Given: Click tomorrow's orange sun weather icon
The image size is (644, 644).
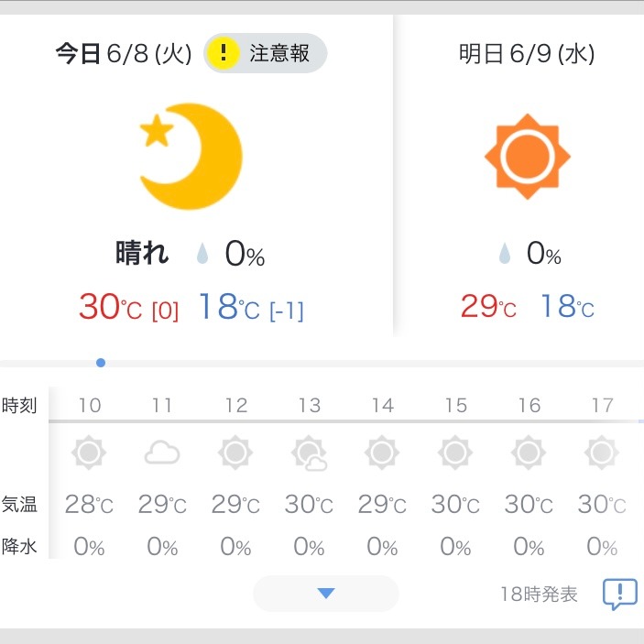Looking at the screenshot, I should click(528, 157).
